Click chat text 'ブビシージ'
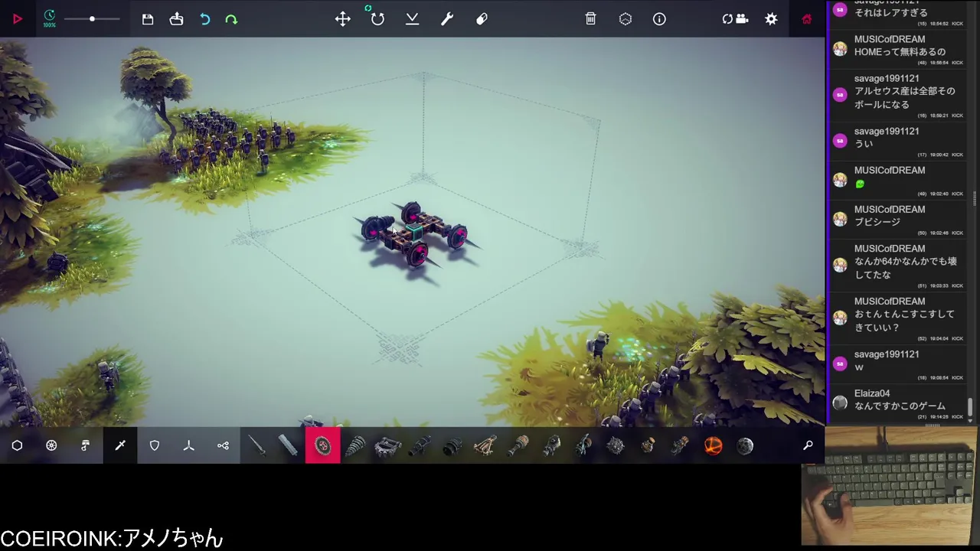This screenshot has width=980, height=551. 877,222
